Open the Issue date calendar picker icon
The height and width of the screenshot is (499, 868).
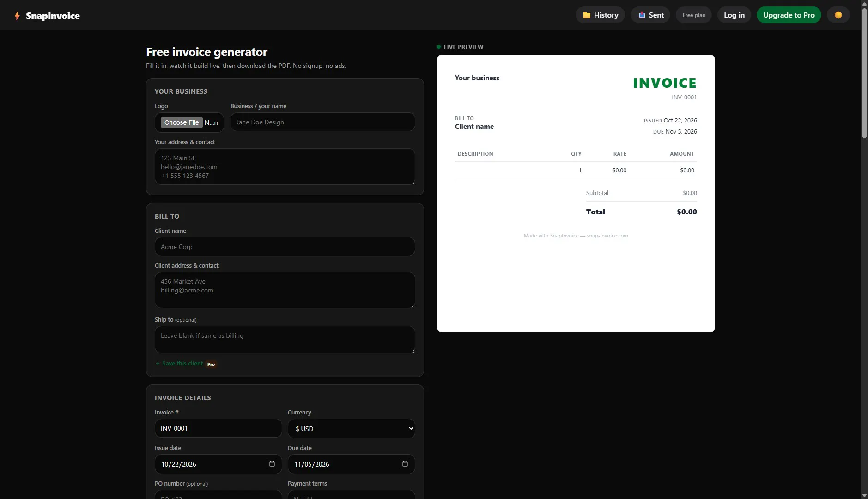click(x=272, y=464)
